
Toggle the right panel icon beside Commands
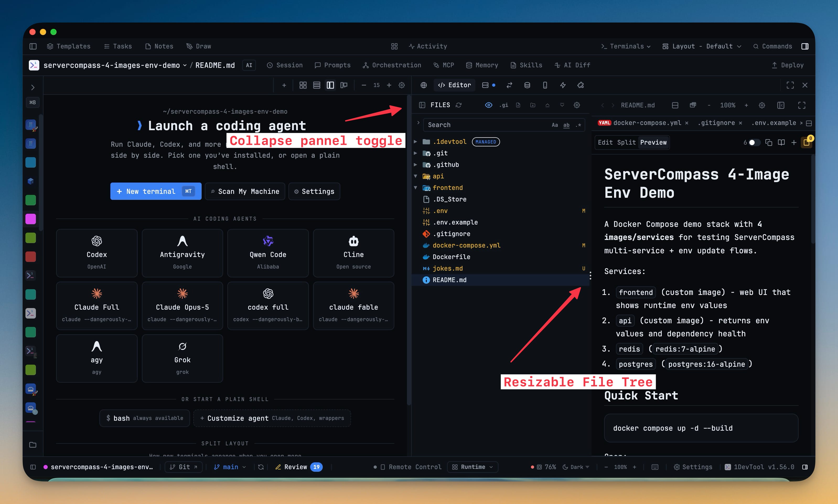click(x=805, y=46)
